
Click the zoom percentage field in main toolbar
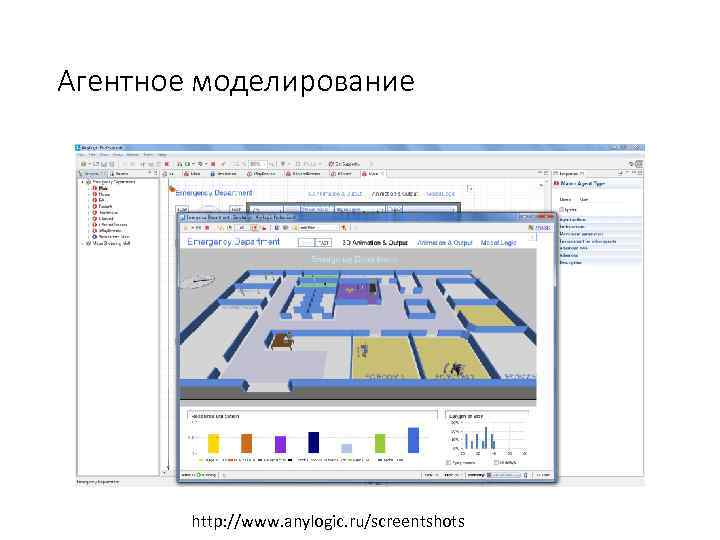click(x=257, y=164)
